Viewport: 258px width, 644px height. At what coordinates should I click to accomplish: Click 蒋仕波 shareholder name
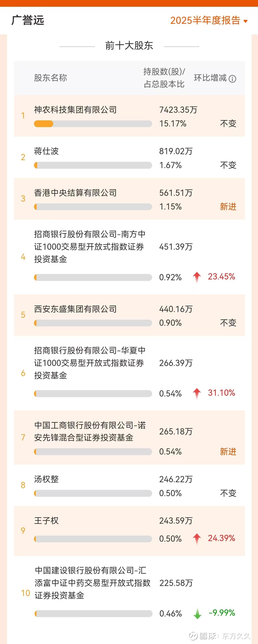46,151
